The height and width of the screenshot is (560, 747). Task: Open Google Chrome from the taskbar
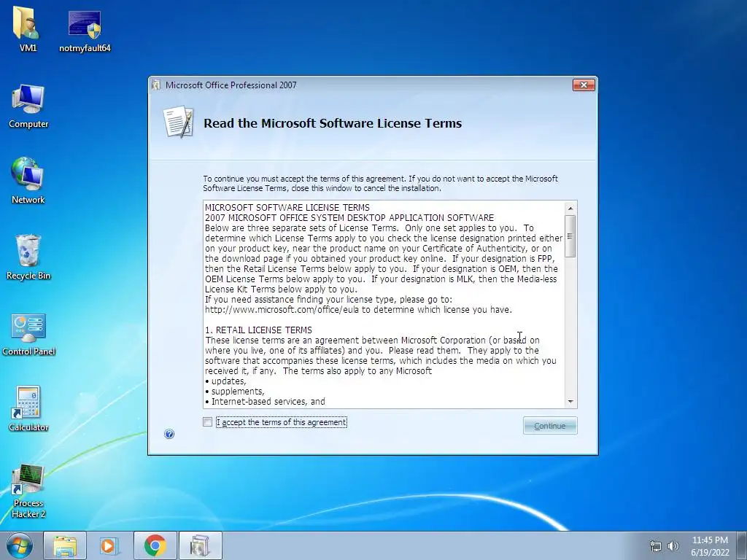tap(155, 545)
